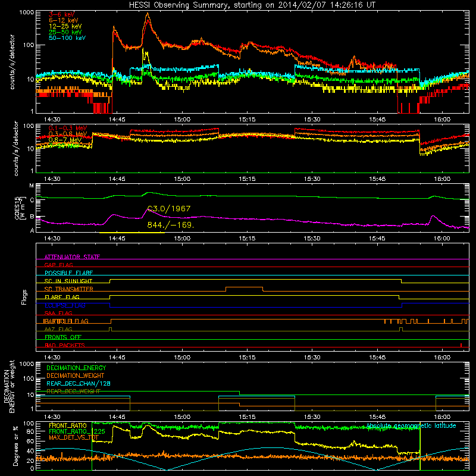Click the Degrees or % axis label
This screenshot has height=476, width=476.
(15, 446)
